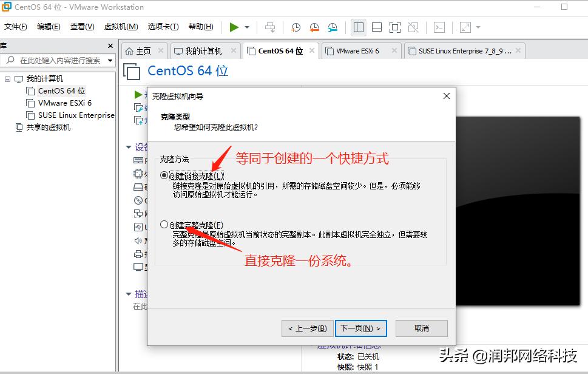Power on the virtual machine with green play button
Screen dimensions: 588x374
coord(234,27)
